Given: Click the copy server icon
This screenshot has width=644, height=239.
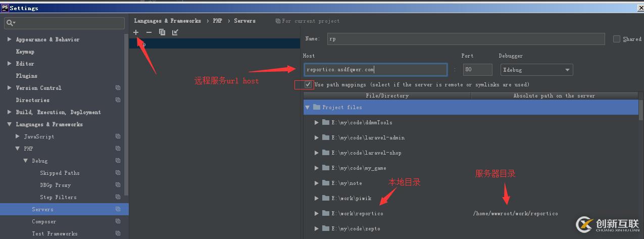Looking at the screenshot, I should pos(162,32).
